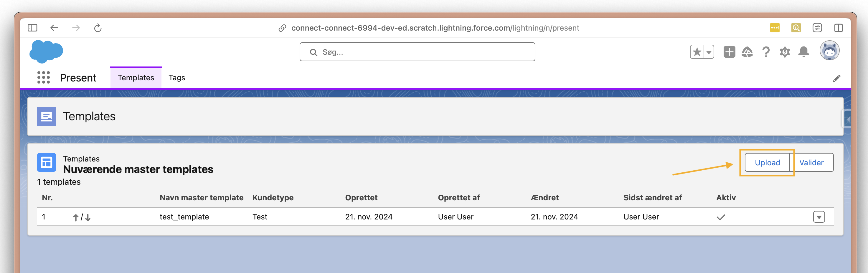Open row actions dropdown for test_template
This screenshot has height=273, width=868.
click(819, 217)
